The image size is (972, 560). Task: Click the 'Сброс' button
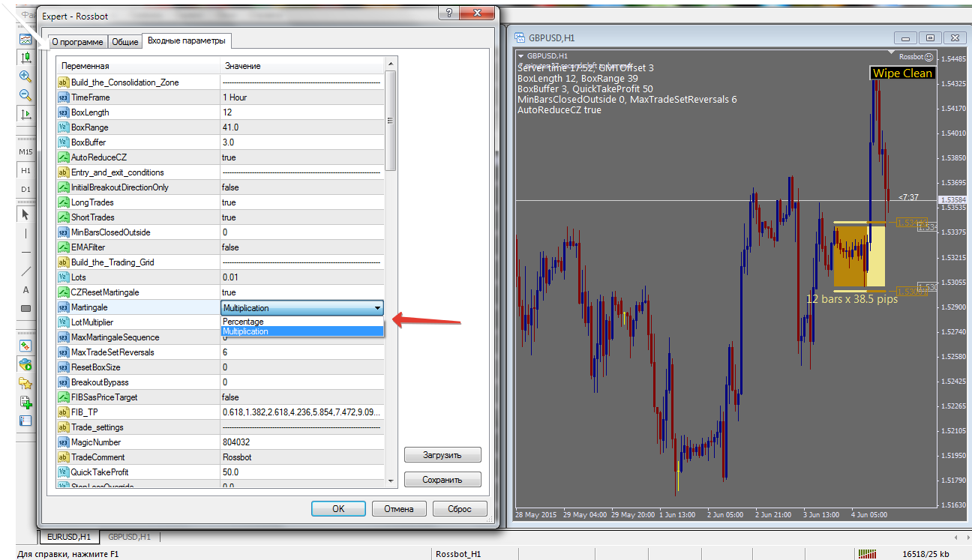tap(460, 508)
